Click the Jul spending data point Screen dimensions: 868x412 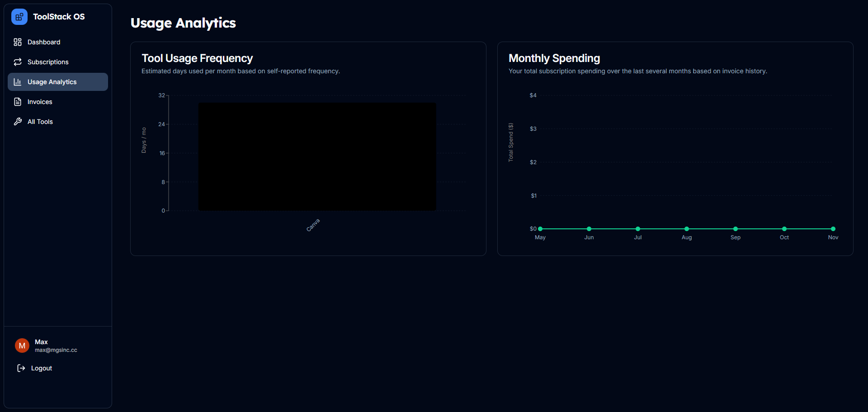pyautogui.click(x=638, y=229)
